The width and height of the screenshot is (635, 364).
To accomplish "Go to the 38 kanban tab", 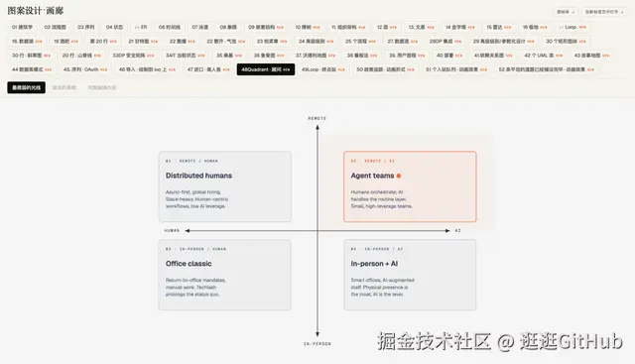I will pos(361,56).
